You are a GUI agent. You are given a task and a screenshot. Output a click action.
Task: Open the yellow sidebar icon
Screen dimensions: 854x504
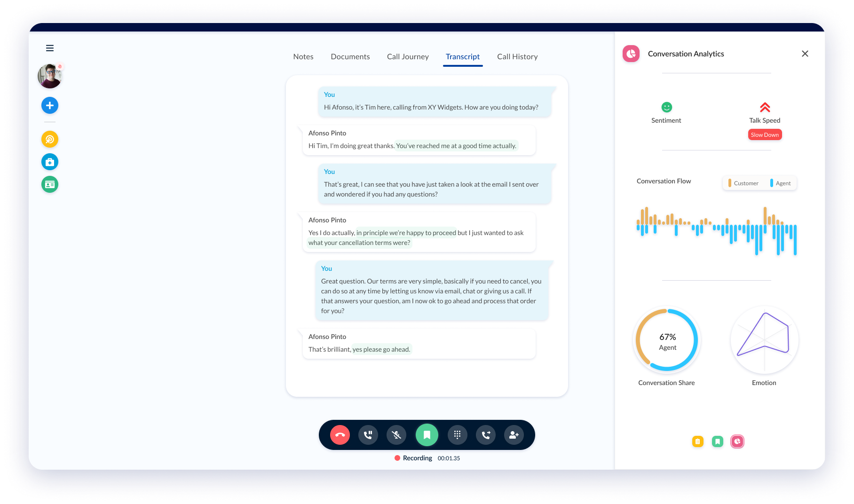click(x=50, y=139)
